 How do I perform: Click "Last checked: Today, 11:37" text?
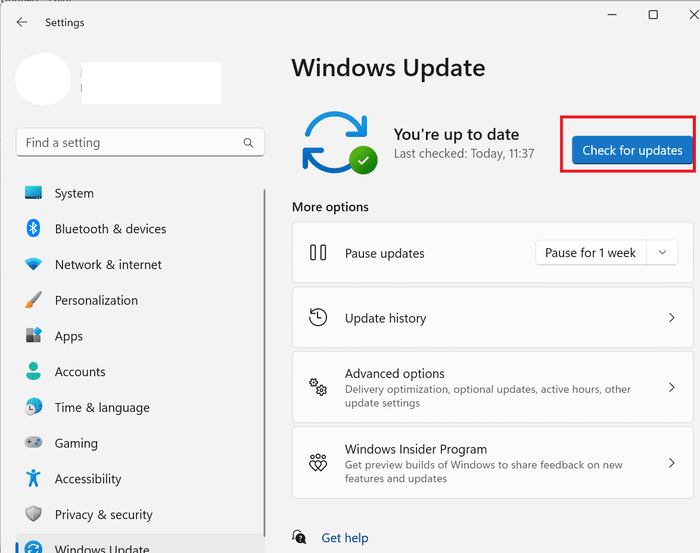(464, 154)
